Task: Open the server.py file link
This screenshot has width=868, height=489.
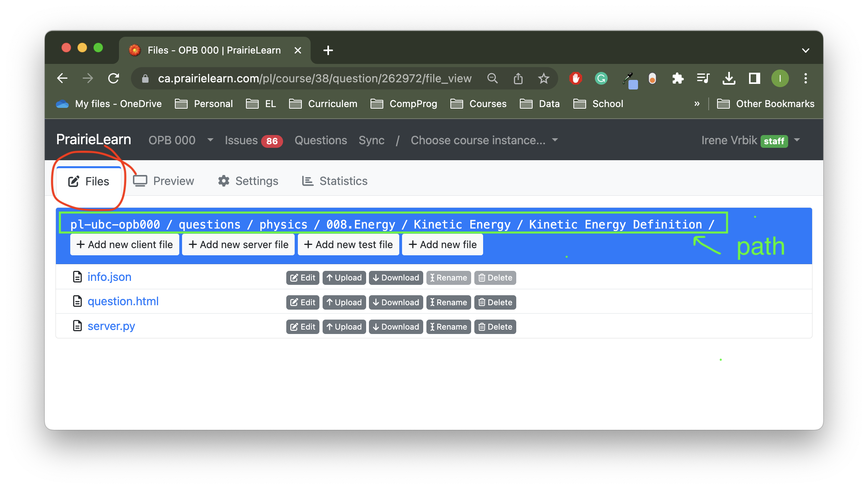Action: [x=111, y=326]
